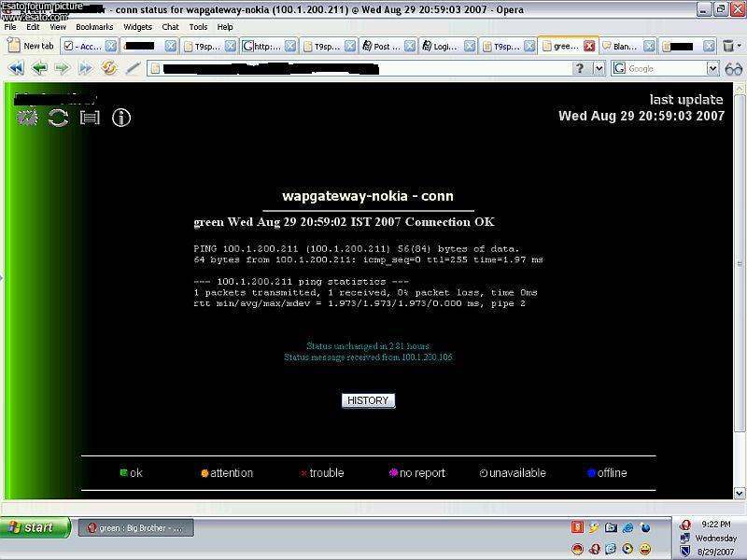Click the 'Status unchanged' text line
The height and width of the screenshot is (560, 747).
point(368,345)
